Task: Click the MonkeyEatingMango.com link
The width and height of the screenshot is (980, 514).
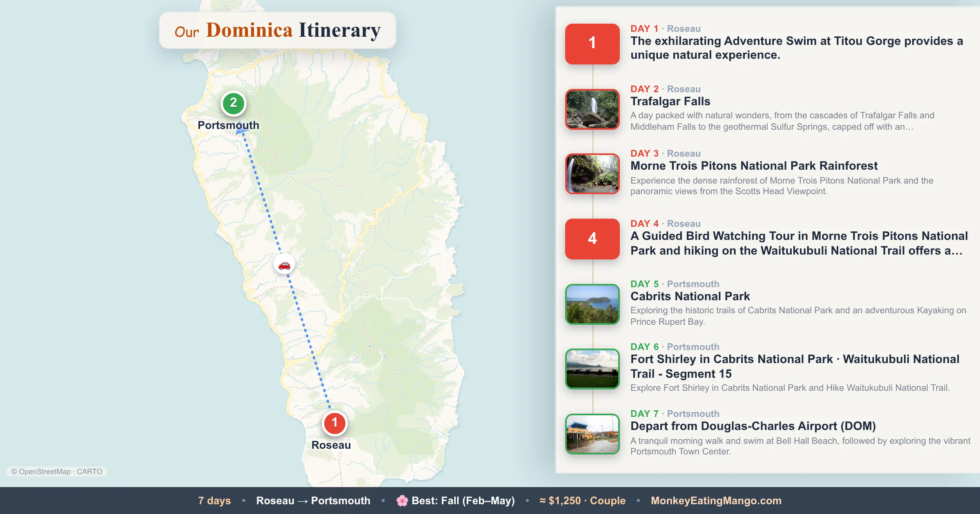Action: 716,501
